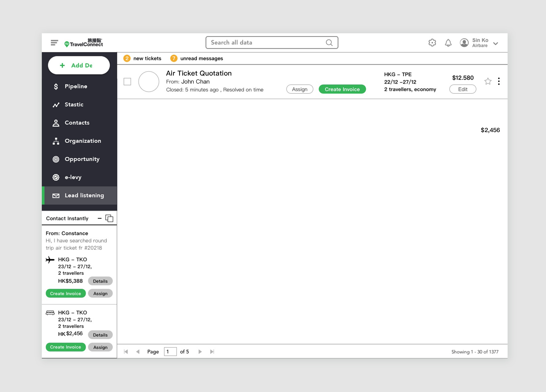Navigate to next page using arrow
This screenshot has width=546, height=392.
(x=200, y=352)
